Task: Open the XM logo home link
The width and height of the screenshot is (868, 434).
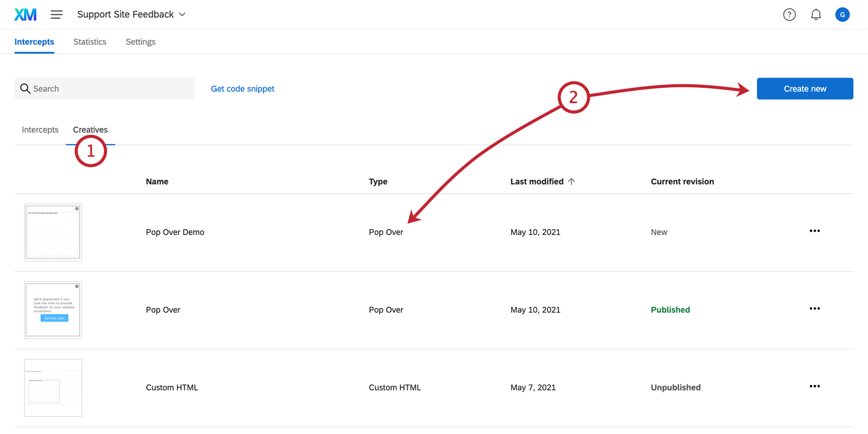Action: click(26, 14)
